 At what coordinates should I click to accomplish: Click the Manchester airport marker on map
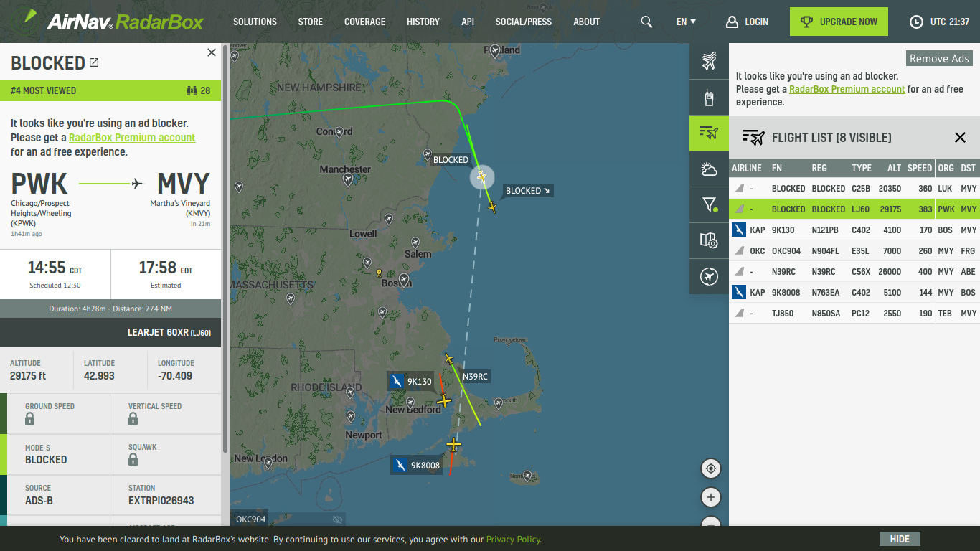tap(348, 179)
